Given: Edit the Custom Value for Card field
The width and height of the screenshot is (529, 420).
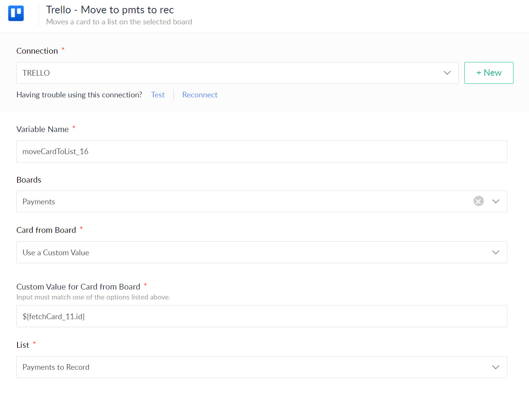Looking at the screenshot, I should (x=262, y=316).
